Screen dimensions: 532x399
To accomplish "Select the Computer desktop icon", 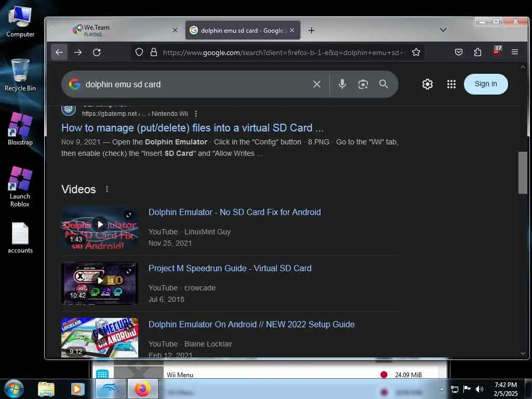I will [20, 21].
